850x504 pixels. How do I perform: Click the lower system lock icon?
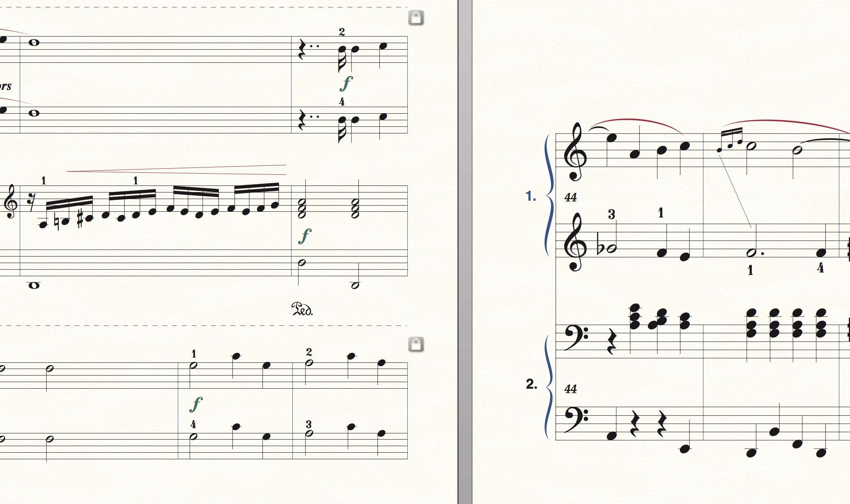pos(416,344)
